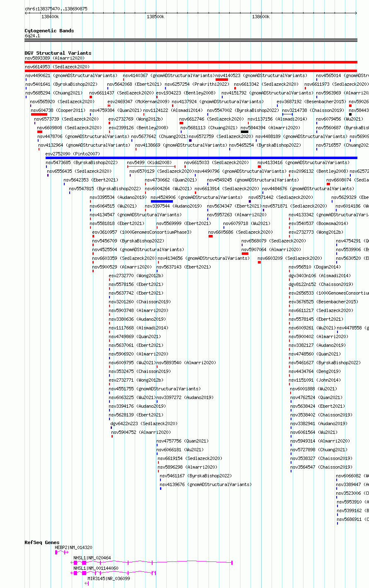Open the HEBP2|NM_014320 gene model
Viewport: 369px width, 588px height.
click(62, 552)
